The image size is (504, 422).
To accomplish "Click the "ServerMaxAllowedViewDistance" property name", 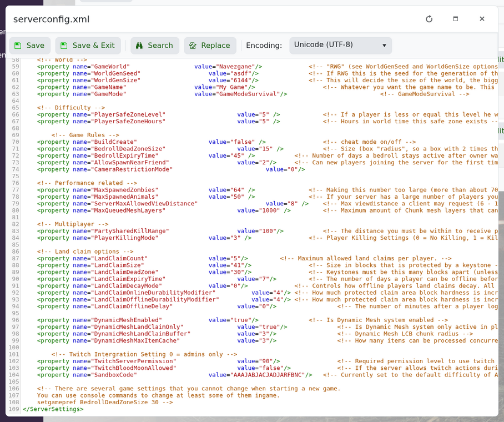I will (144, 204).
